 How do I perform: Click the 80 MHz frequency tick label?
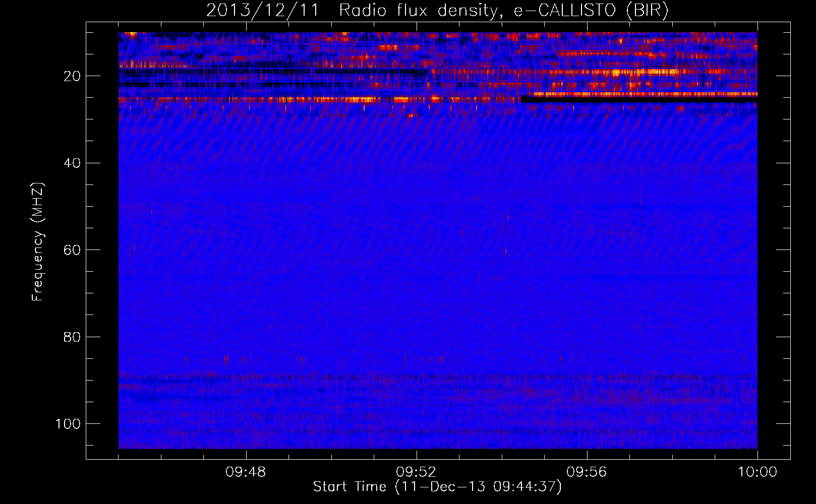(x=72, y=337)
